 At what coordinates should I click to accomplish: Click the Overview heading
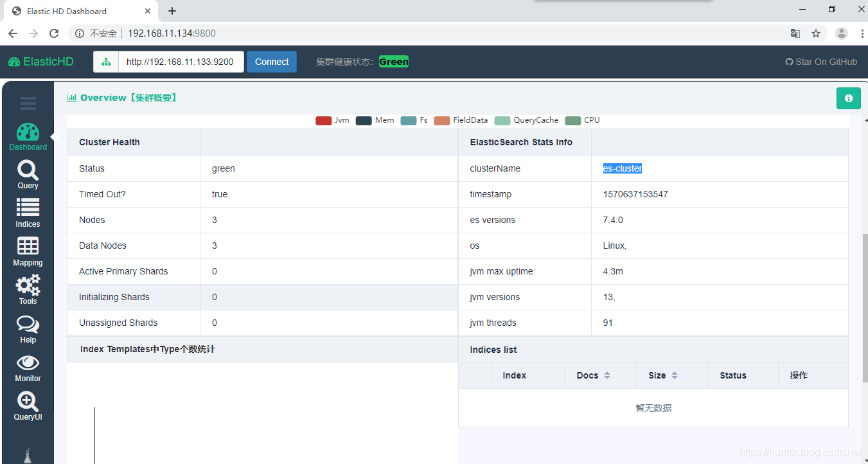(x=123, y=98)
